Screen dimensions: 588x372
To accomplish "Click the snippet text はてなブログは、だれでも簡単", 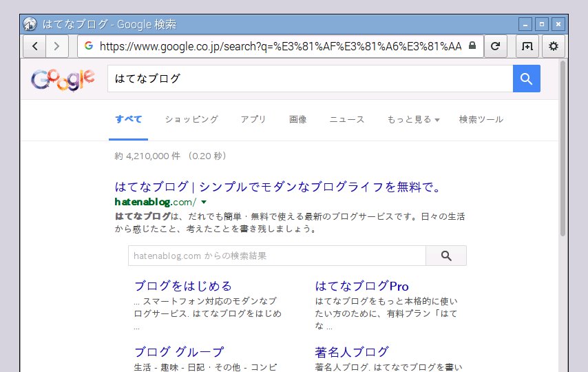I will (178, 216).
